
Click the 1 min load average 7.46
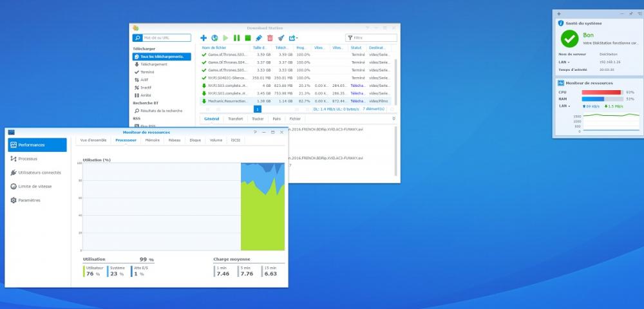[223, 271]
